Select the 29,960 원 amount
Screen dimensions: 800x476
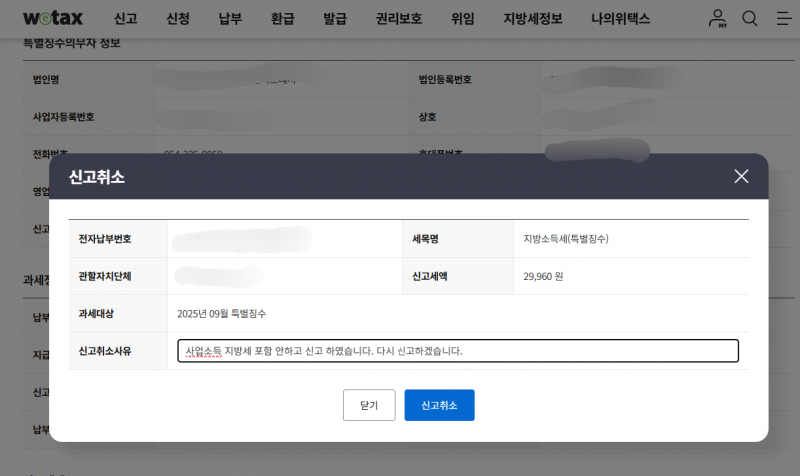click(x=543, y=277)
